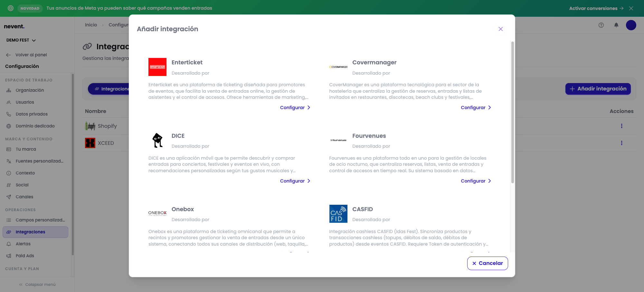Click the nevent logo
The image size is (644, 292).
(14, 26)
